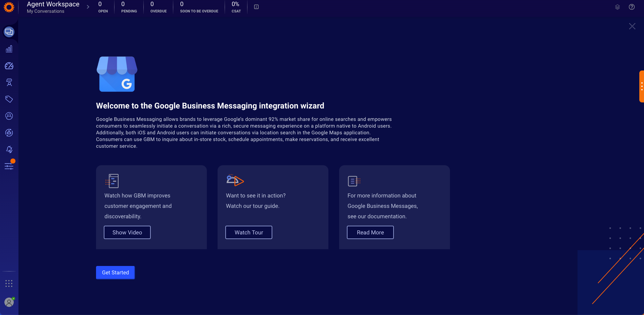644x315 pixels.
Task: Open the bar chart analytics icon
Action: tap(9, 49)
